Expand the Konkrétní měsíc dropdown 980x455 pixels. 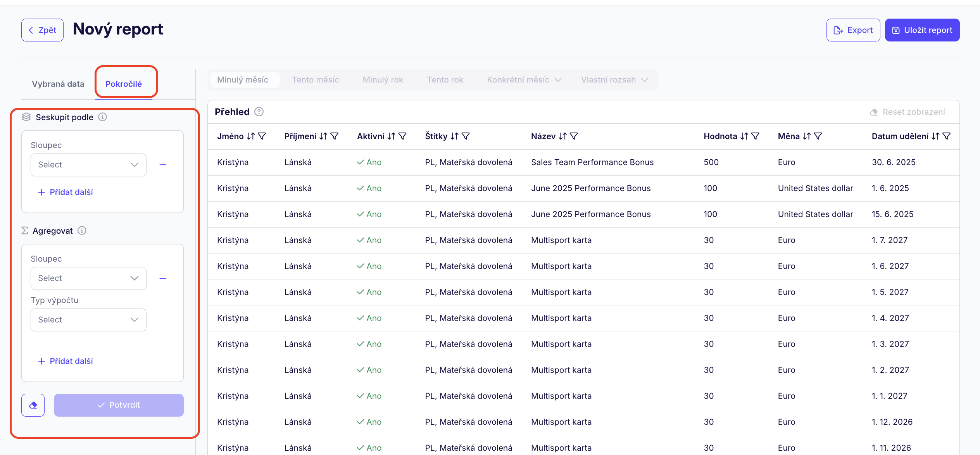(524, 80)
